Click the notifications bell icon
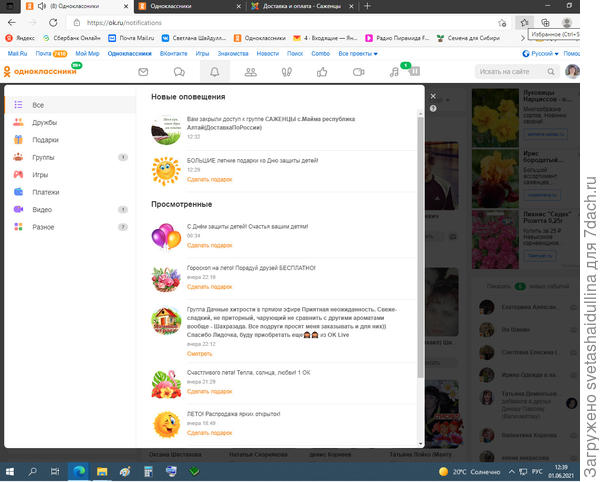The width and height of the screenshot is (600, 482). tap(215, 72)
